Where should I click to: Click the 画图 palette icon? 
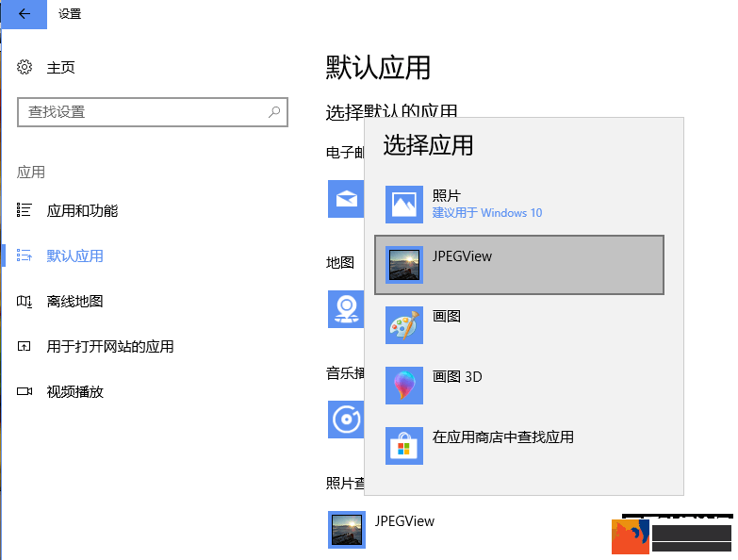click(403, 325)
